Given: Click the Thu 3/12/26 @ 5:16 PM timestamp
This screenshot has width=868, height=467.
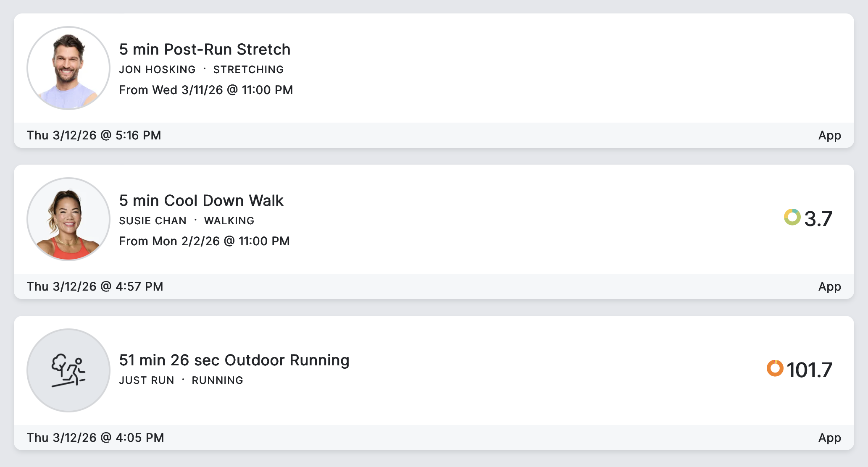Looking at the screenshot, I should point(94,135).
